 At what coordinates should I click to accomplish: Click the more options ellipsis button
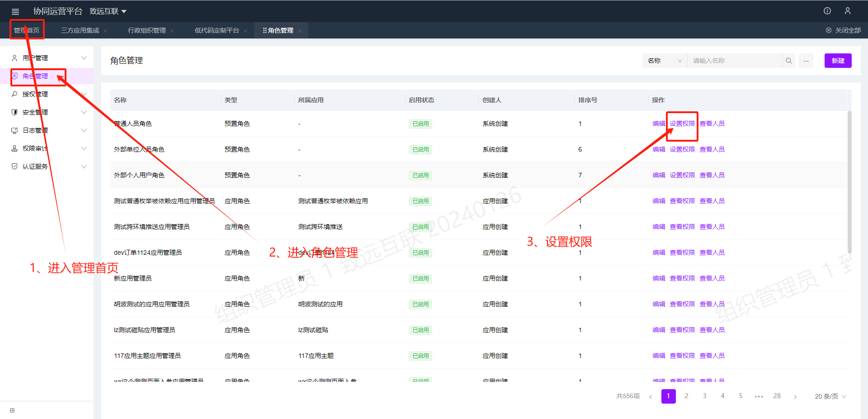tap(806, 61)
